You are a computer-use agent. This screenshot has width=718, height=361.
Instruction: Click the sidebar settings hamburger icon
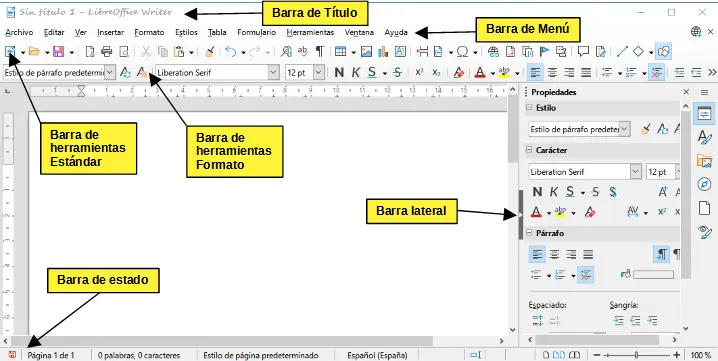tap(704, 92)
